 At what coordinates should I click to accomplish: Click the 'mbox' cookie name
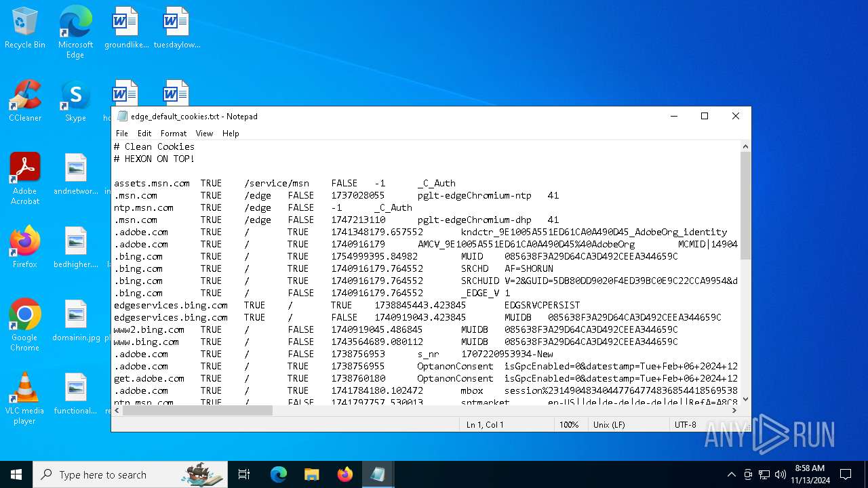tap(472, 390)
